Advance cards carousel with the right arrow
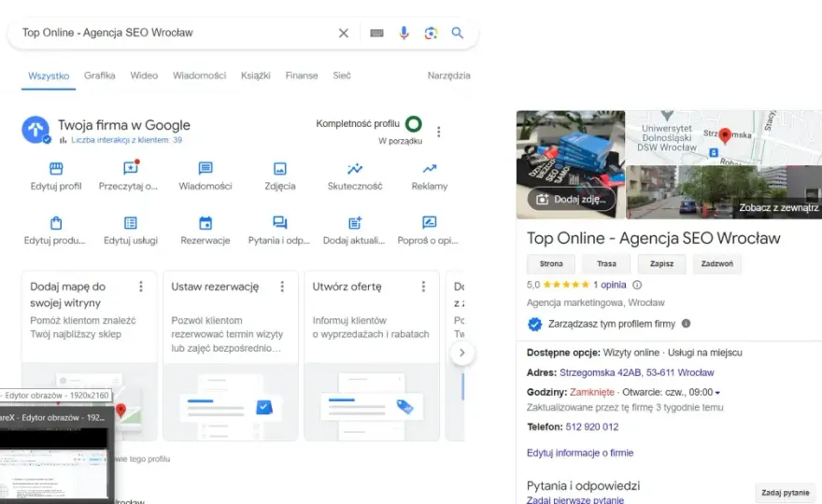 (x=461, y=353)
